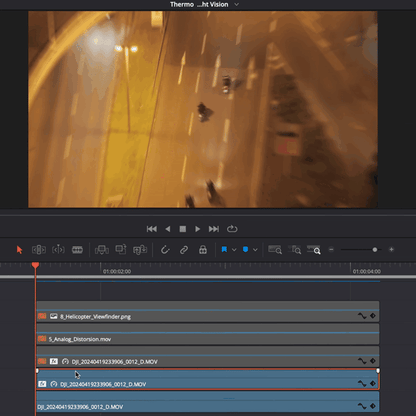The height and width of the screenshot is (416, 416).
Task: Select the Selection Mode arrow tool
Action: coord(19,250)
